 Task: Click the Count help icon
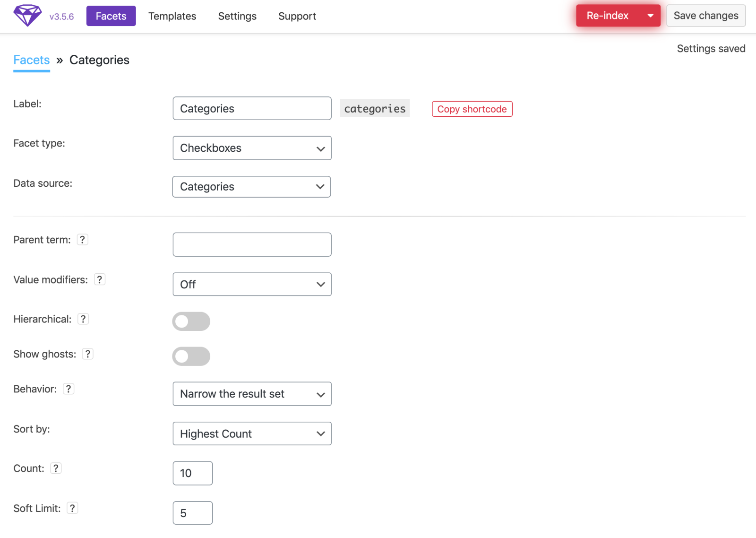(56, 468)
